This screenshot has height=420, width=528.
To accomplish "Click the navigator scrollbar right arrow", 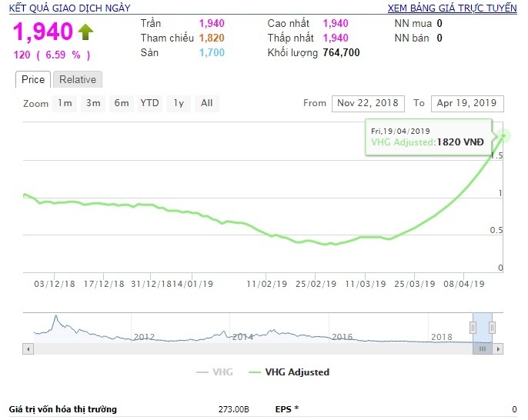I will pyautogui.click(x=498, y=348).
